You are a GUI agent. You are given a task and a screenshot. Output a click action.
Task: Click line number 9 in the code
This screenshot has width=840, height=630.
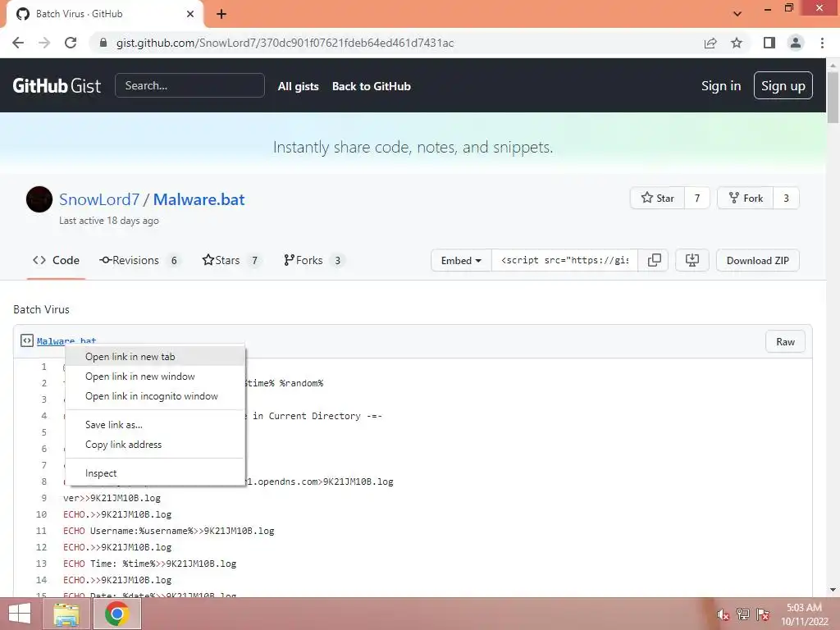44,498
